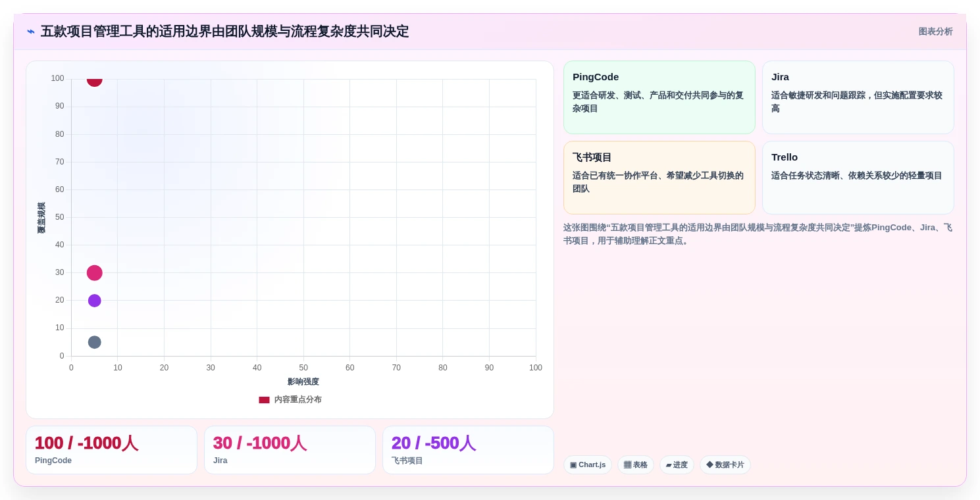Click the pink bubble at value 30
Screen dimensions: 980x500
[95, 273]
